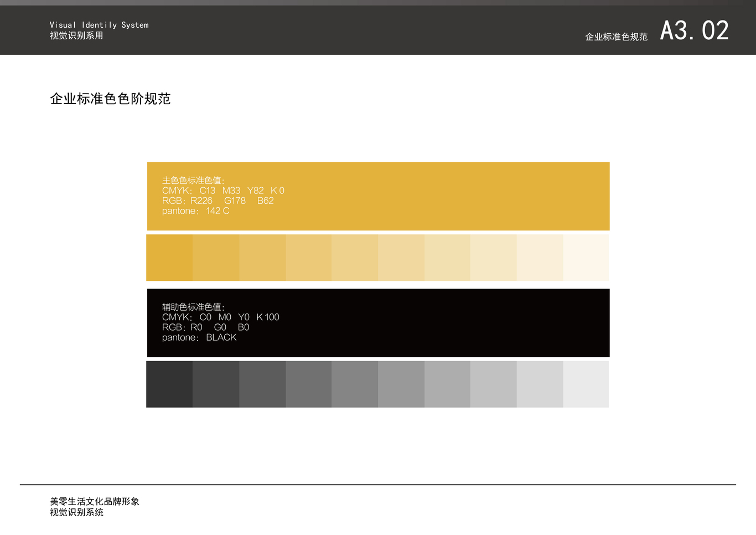This screenshot has width=756, height=535.
Task: Click the 'RGB: R226 G178 B62' line
Action: (x=218, y=200)
